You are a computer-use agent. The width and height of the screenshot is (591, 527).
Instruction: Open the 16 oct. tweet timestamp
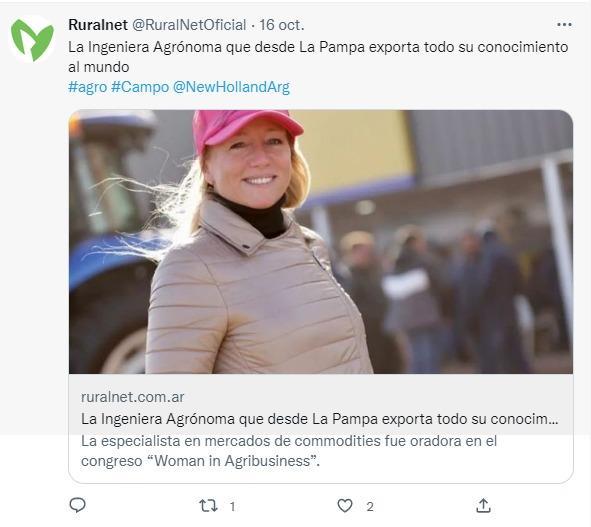pos(282,25)
